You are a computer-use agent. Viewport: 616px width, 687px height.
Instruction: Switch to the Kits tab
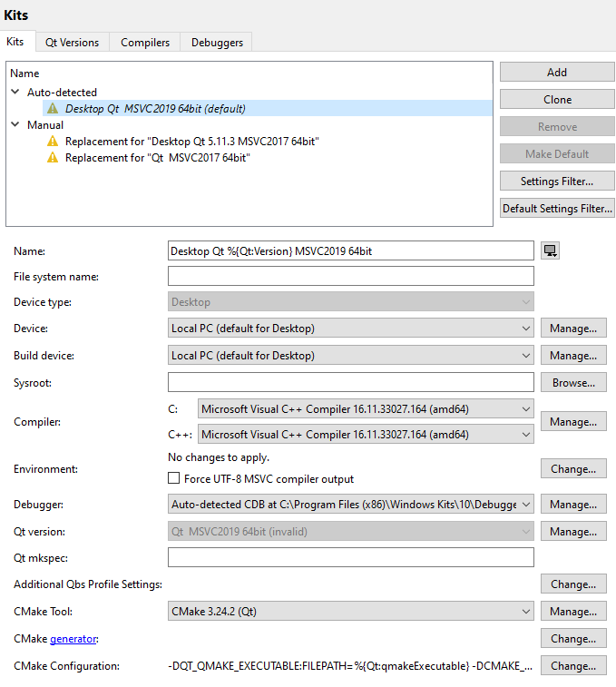point(15,42)
